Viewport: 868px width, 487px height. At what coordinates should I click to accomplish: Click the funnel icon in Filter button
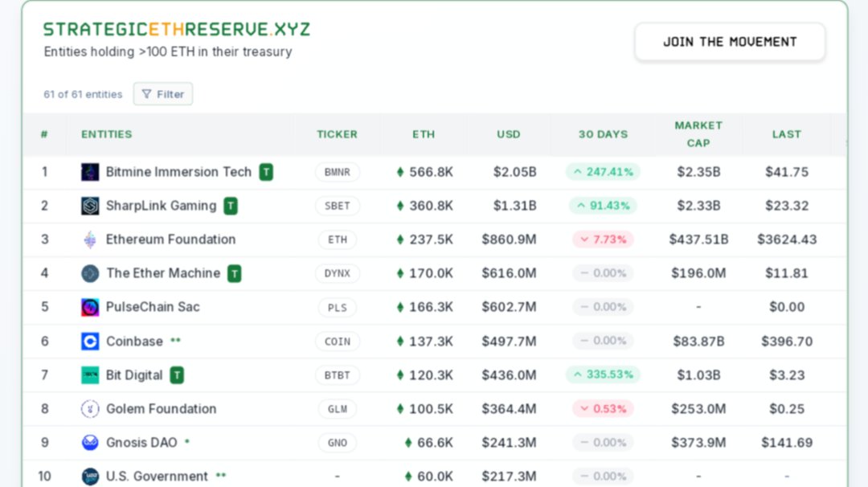[x=146, y=94]
